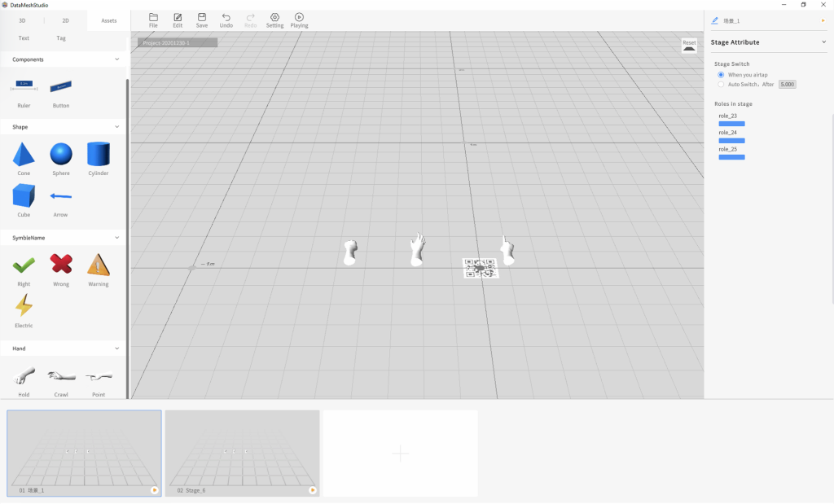Image resolution: width=834 pixels, height=504 pixels.
Task: Click the role_23 blue bar
Action: tap(732, 124)
